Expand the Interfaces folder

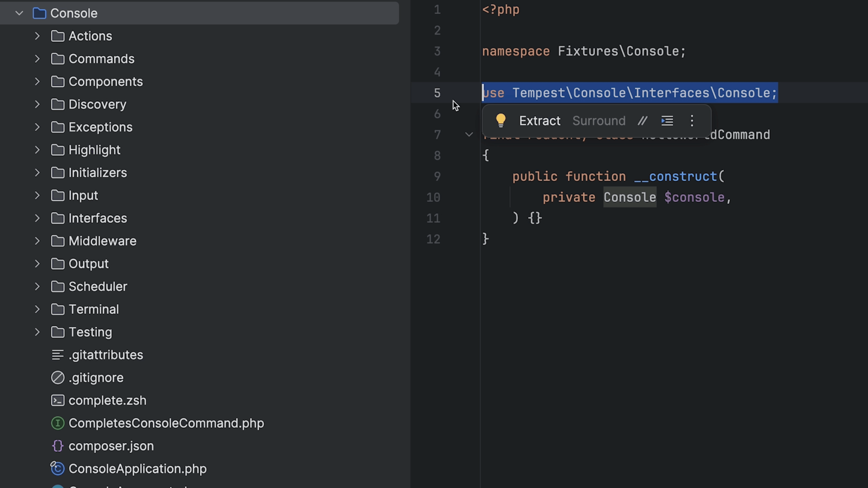point(38,218)
